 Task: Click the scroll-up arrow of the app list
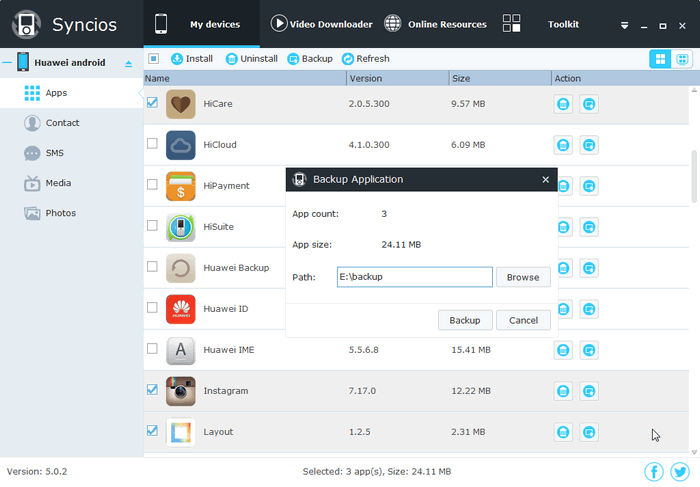[x=694, y=90]
